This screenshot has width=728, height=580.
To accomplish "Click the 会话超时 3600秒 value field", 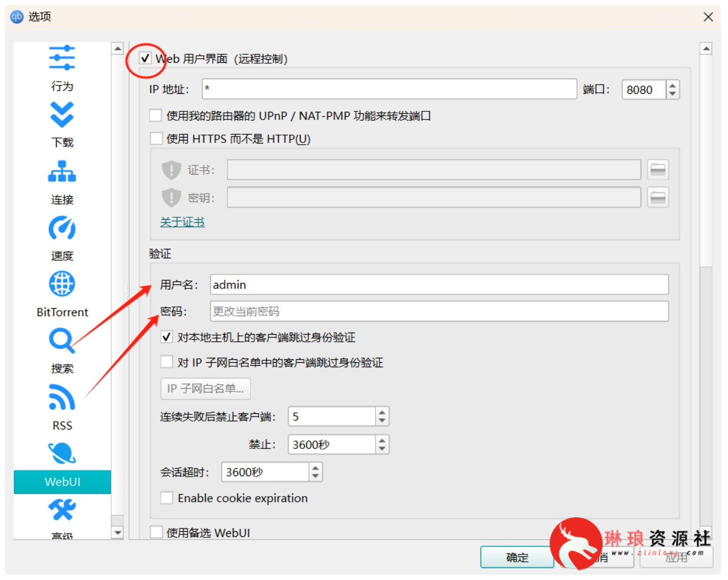I will tap(265, 472).
